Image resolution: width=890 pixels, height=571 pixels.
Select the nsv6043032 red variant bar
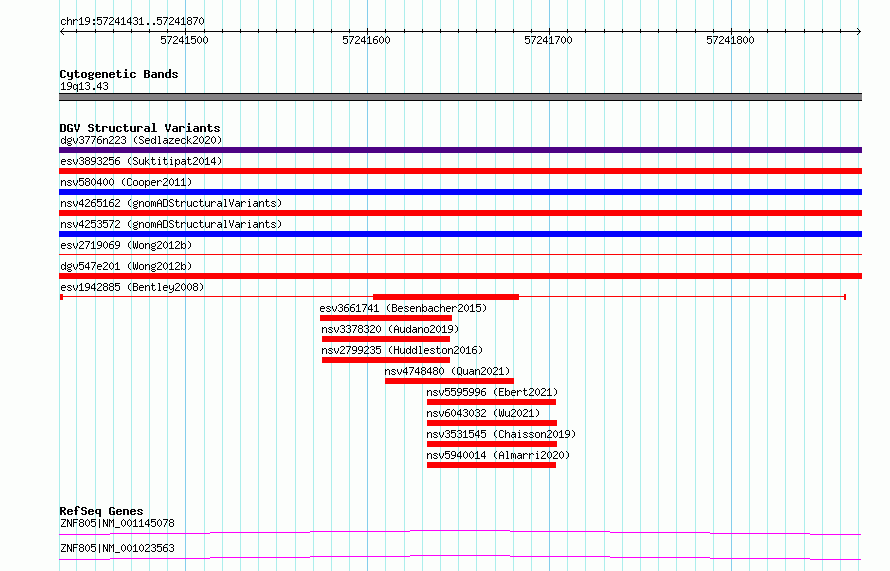coord(492,423)
